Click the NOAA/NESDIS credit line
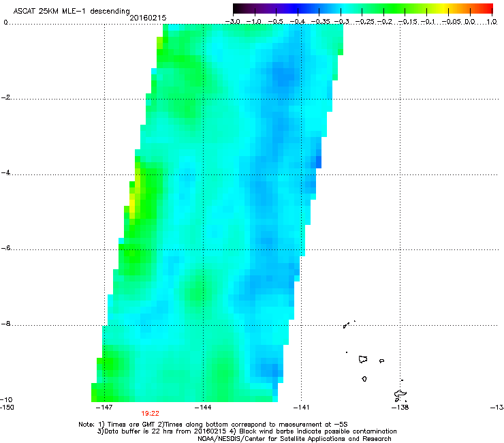Viewport: 504px width, 443px height. (x=294, y=439)
